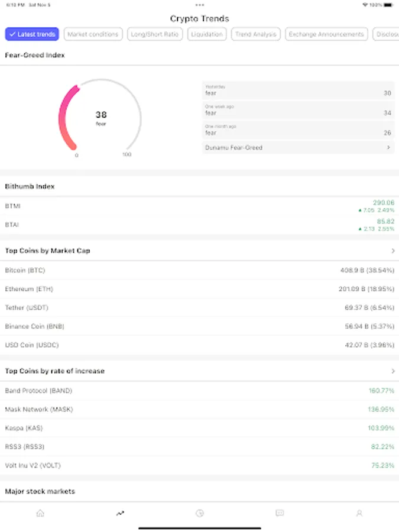Select the Band Protocol (BAND) row
Viewport: 399px width, 532px height.
199,391
